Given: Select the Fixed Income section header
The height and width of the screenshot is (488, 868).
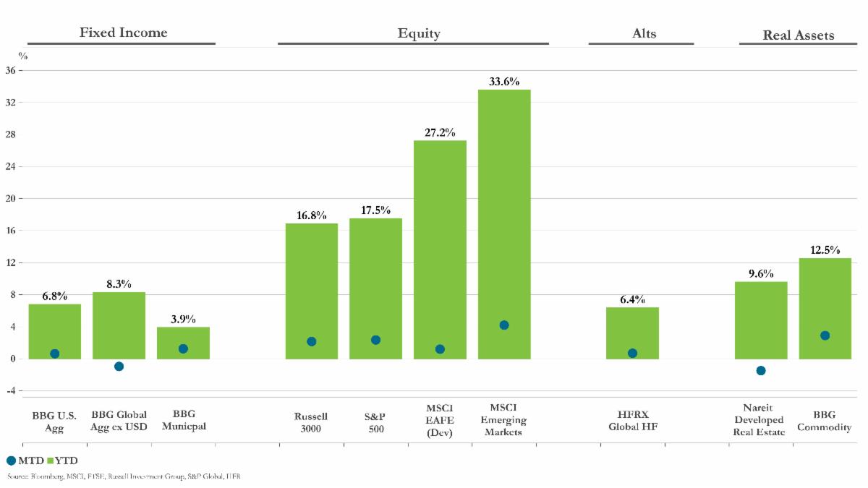Looking at the screenshot, I should point(123,33).
